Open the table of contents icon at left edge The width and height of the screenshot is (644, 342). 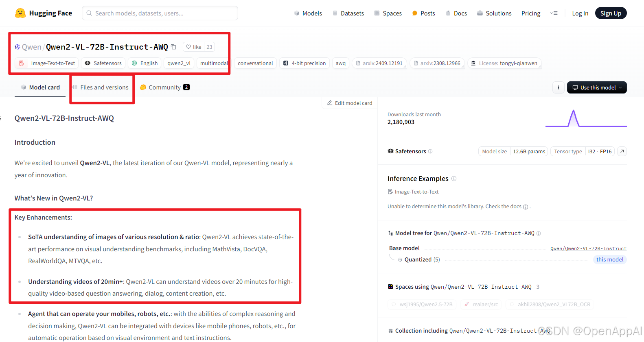(x=1, y=118)
